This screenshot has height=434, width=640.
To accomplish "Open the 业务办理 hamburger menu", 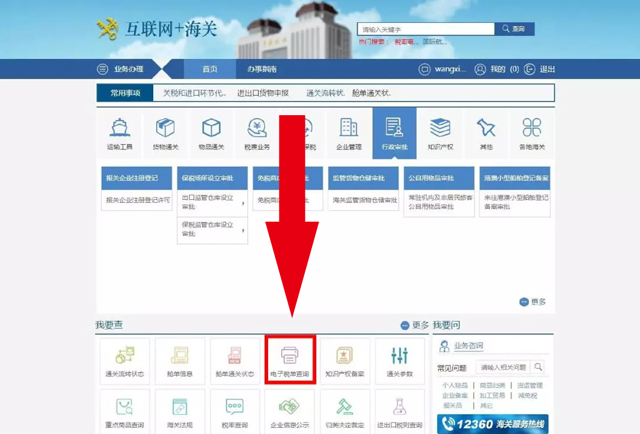I will click(102, 69).
